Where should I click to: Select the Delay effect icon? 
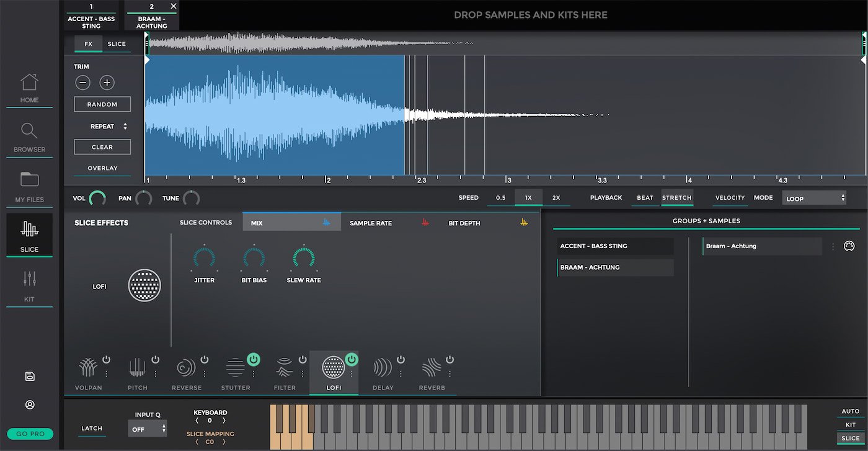point(383,368)
